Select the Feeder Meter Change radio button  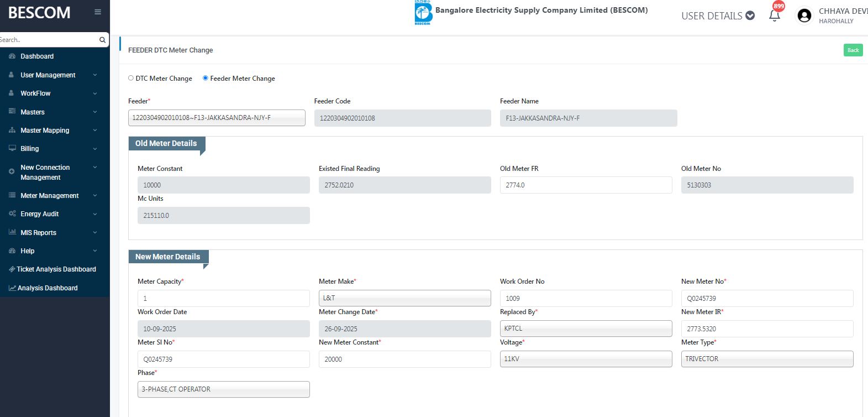206,78
